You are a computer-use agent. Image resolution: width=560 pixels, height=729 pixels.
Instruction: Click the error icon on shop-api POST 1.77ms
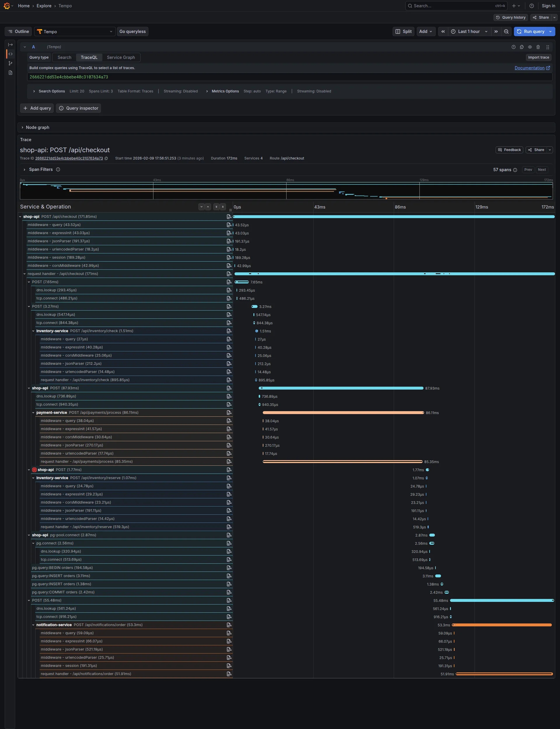34,470
